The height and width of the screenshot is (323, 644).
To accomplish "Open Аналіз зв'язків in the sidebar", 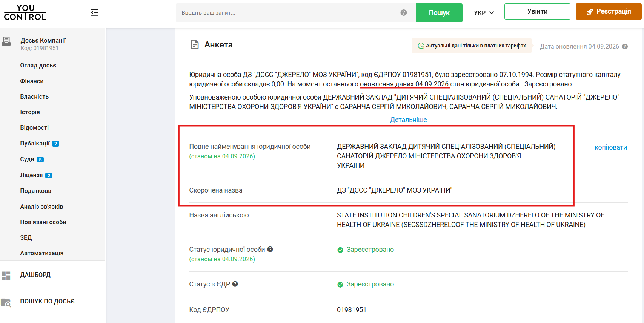I will 41,207.
